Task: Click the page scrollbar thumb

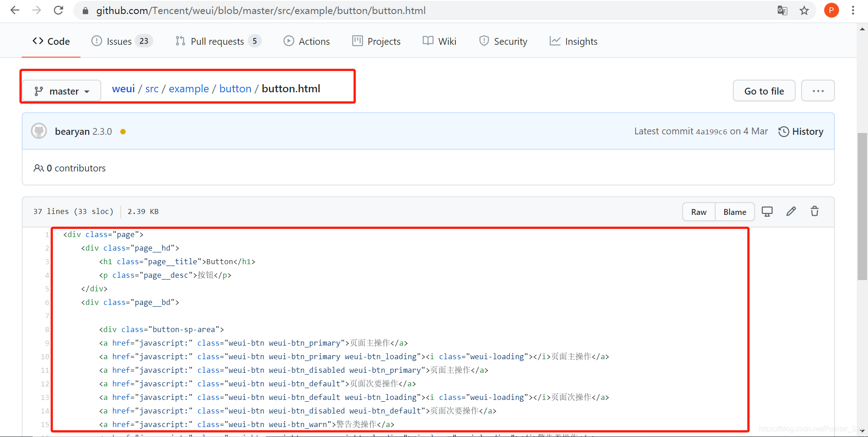Action: [x=862, y=206]
